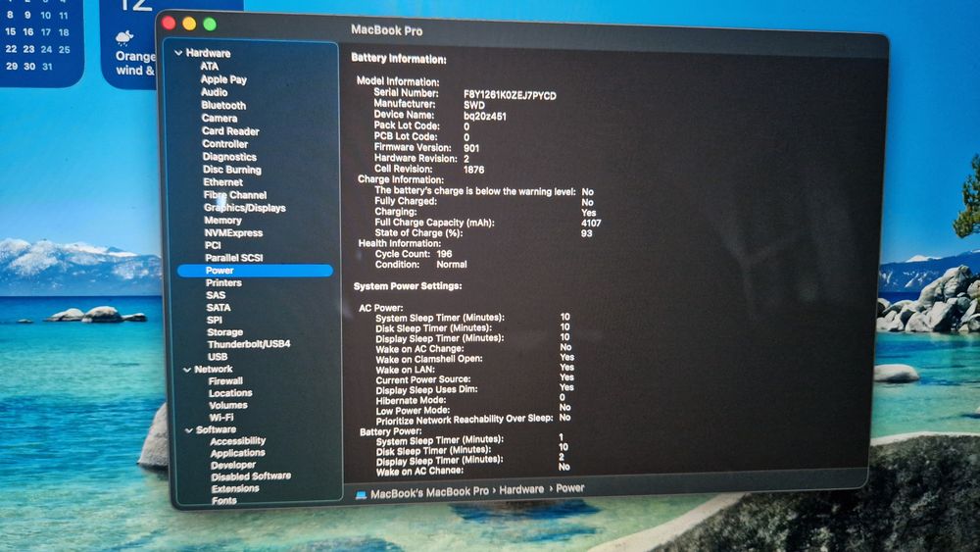980x552 pixels.
Task: Select the highlighted Power item
Action: pos(255,270)
